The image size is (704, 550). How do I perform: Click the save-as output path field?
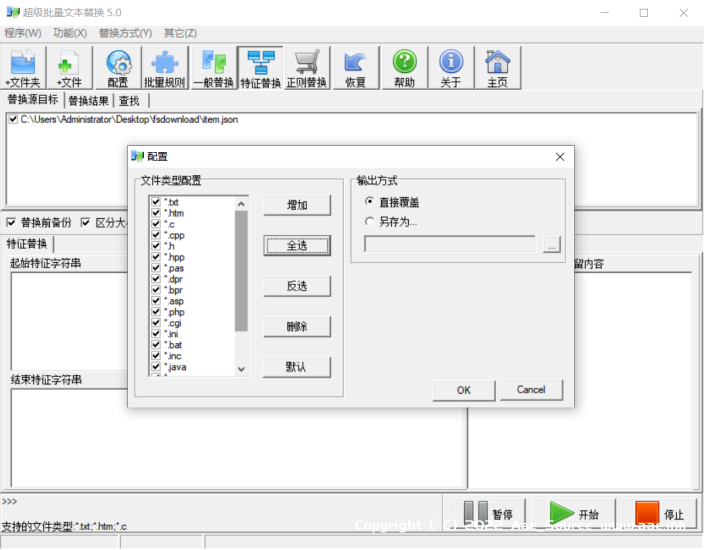(450, 244)
